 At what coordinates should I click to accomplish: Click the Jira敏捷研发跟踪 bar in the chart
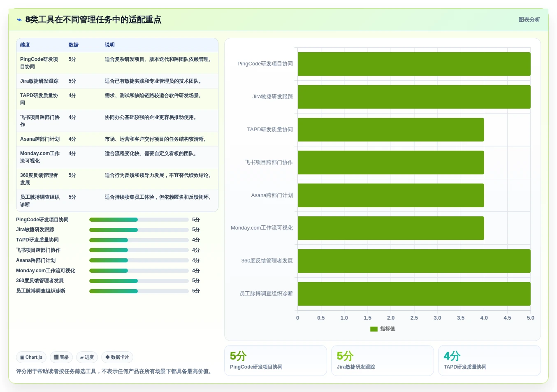pyautogui.click(x=414, y=97)
